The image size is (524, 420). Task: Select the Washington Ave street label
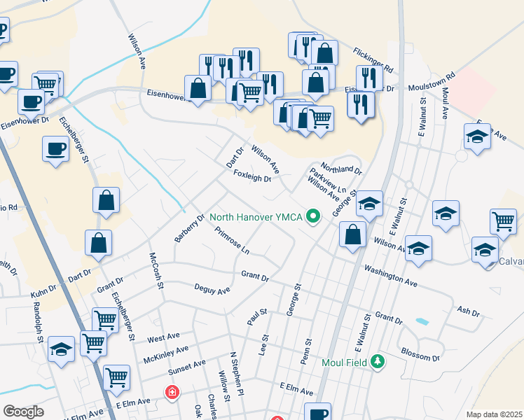point(391,276)
